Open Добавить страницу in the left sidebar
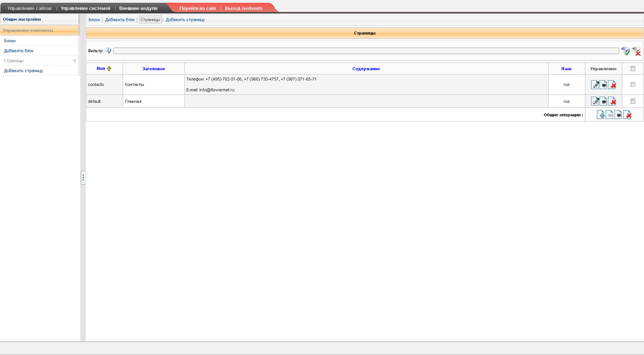This screenshot has height=355, width=644. pyautogui.click(x=39, y=71)
